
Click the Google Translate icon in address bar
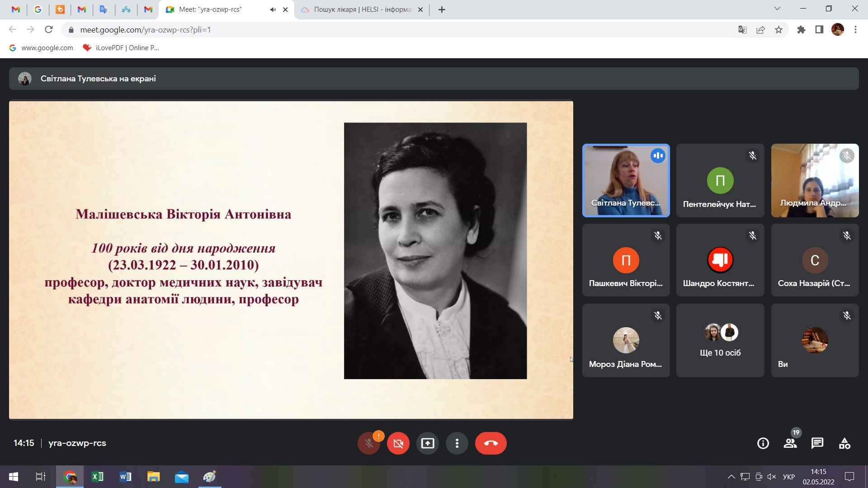click(x=742, y=30)
